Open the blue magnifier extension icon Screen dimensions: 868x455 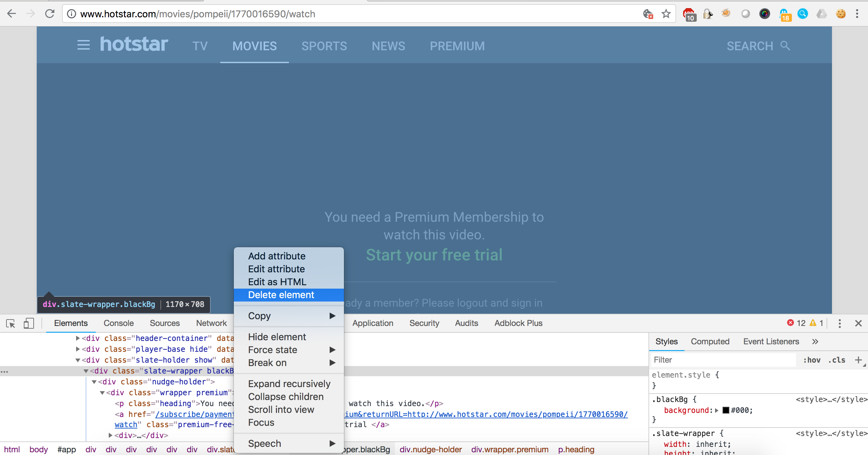tap(803, 14)
